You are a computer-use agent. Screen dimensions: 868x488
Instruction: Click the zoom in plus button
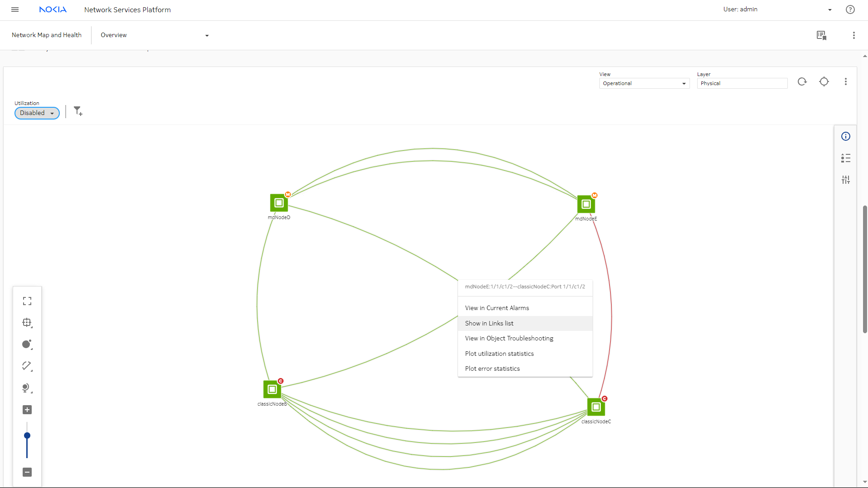[x=27, y=410]
